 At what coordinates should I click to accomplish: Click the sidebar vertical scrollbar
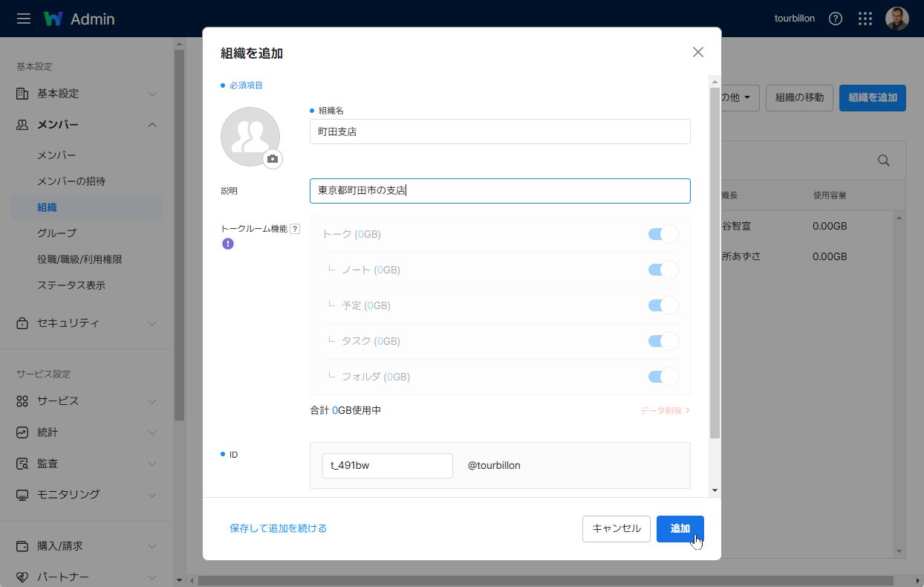pos(179,235)
